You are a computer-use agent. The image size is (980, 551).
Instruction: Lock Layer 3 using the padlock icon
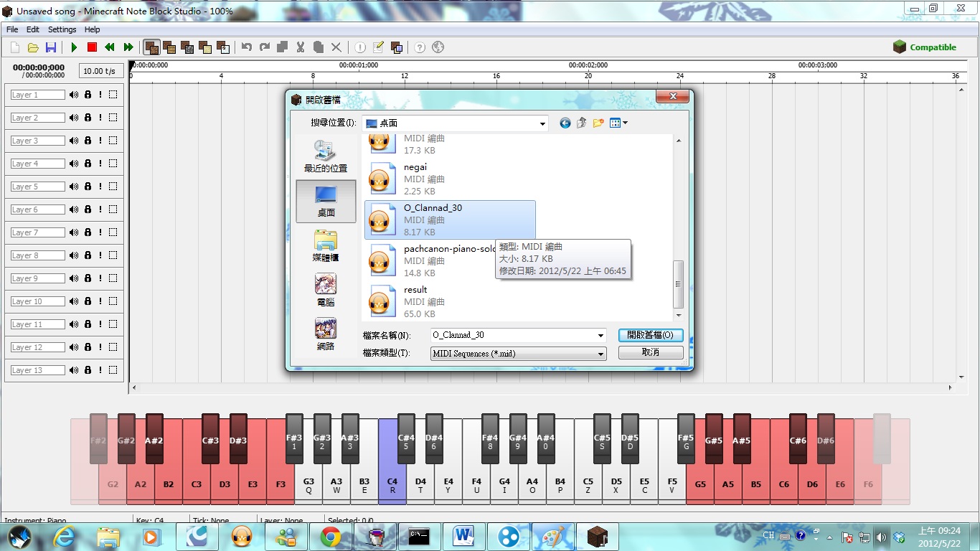(88, 140)
